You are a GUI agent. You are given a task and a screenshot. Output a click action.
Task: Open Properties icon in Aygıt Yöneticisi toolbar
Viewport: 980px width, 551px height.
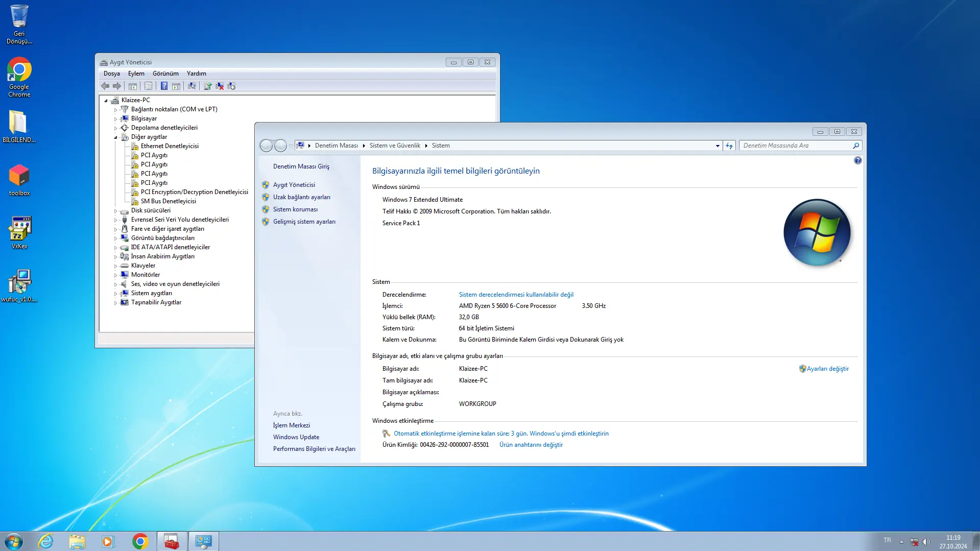tap(148, 86)
